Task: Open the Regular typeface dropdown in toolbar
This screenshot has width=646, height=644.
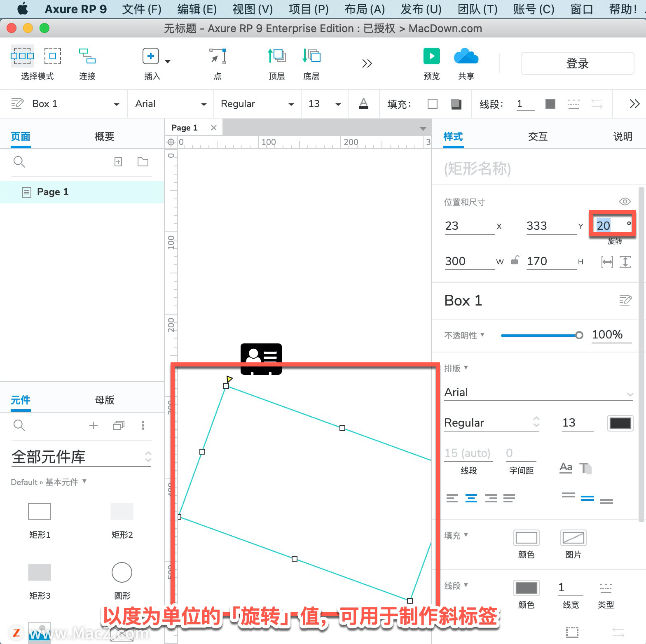Action: pyautogui.click(x=257, y=104)
